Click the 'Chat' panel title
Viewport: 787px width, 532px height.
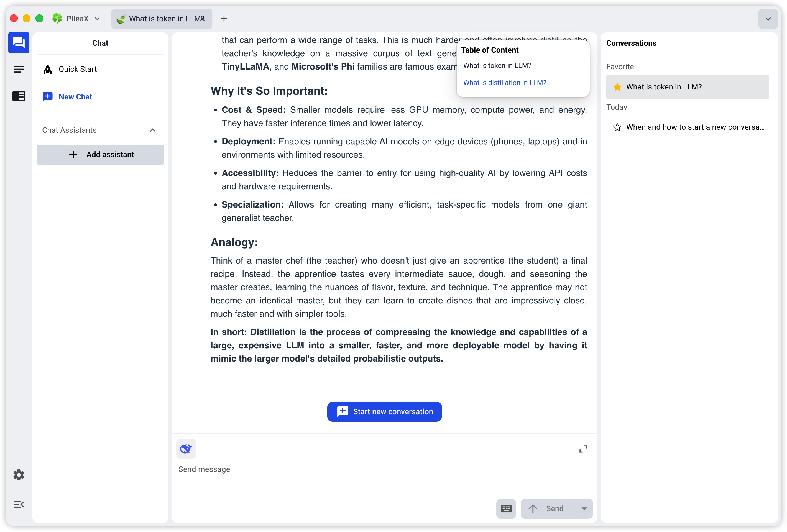[x=100, y=43]
